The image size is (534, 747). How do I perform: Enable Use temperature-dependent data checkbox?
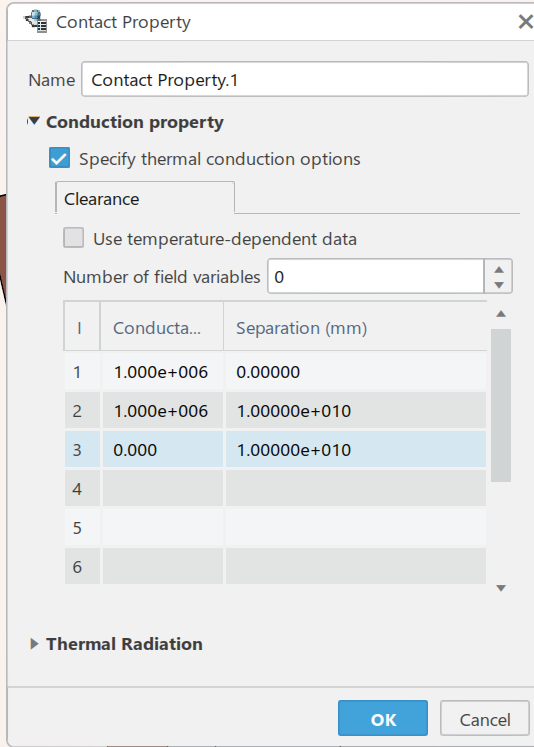pos(74,238)
